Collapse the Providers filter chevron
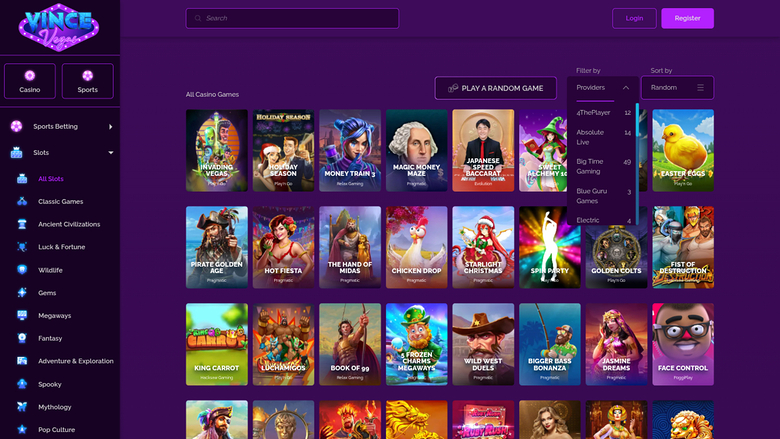 (x=626, y=88)
